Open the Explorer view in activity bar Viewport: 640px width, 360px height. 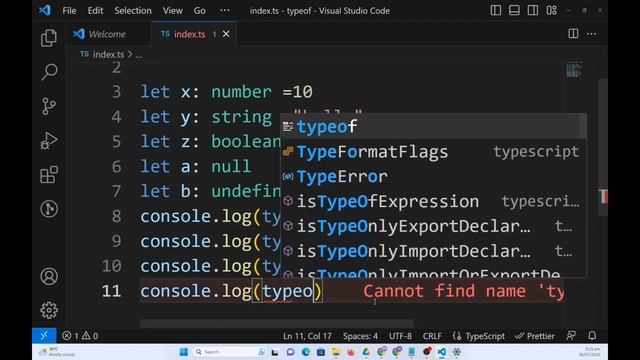tap(49, 38)
